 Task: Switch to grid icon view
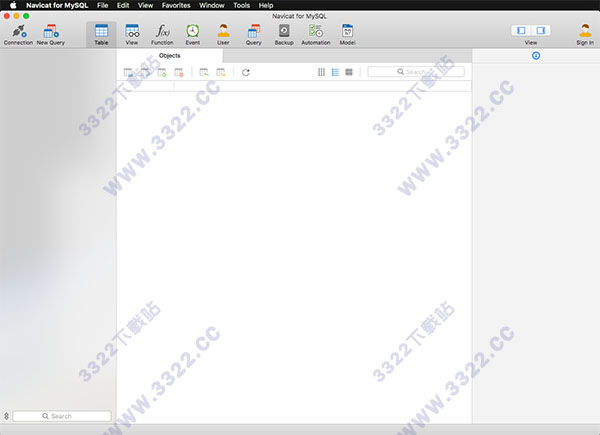(349, 72)
